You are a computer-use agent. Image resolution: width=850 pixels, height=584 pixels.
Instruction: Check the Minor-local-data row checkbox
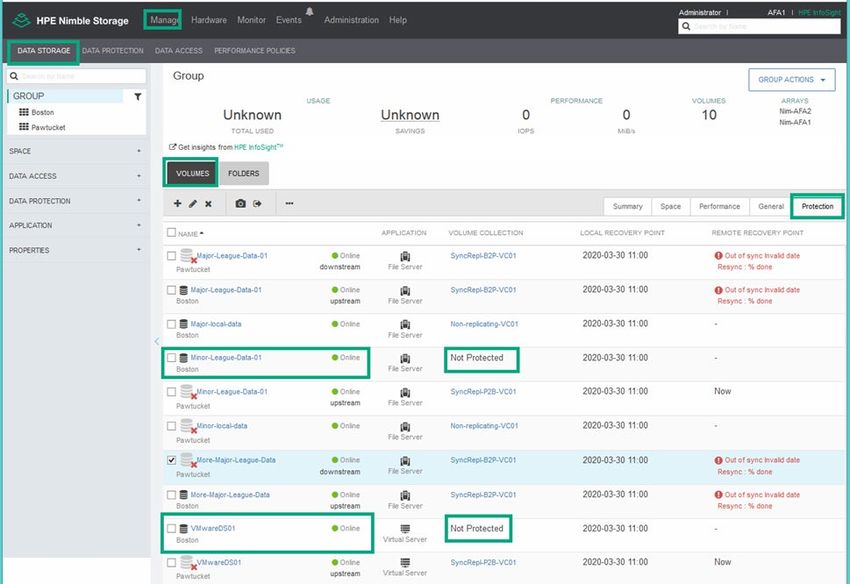[x=171, y=426]
